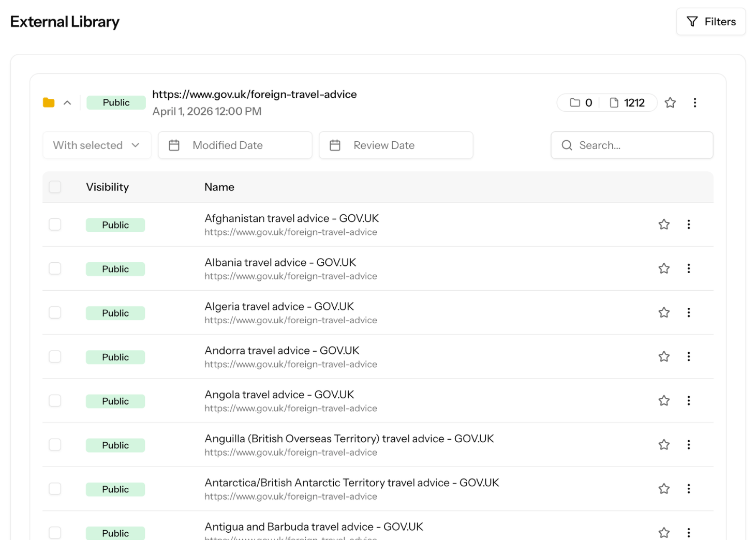Click the URL under Angola travel advice

coord(290,409)
